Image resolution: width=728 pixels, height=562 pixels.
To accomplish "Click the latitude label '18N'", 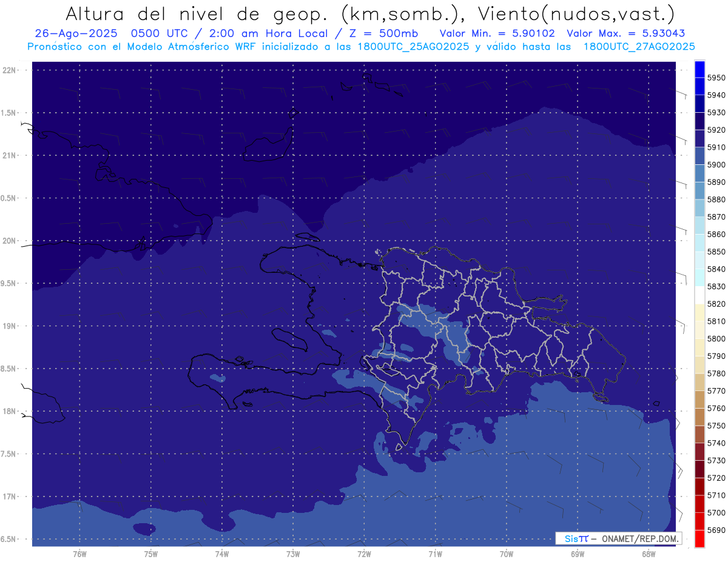I will tap(10, 412).
